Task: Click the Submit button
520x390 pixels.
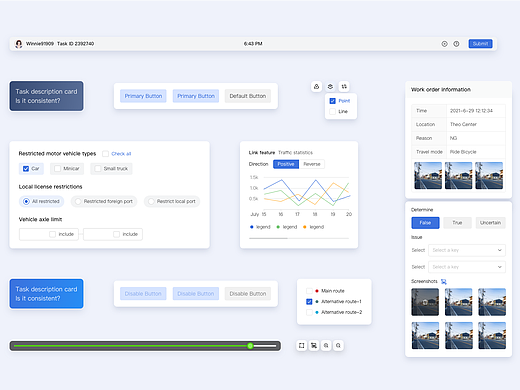Action: pos(480,44)
